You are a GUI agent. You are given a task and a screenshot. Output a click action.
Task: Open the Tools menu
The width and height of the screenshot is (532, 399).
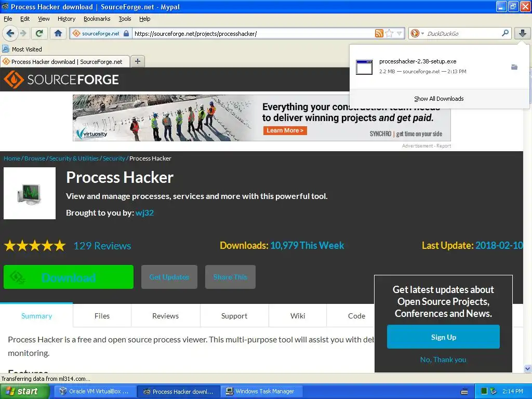coord(125,19)
